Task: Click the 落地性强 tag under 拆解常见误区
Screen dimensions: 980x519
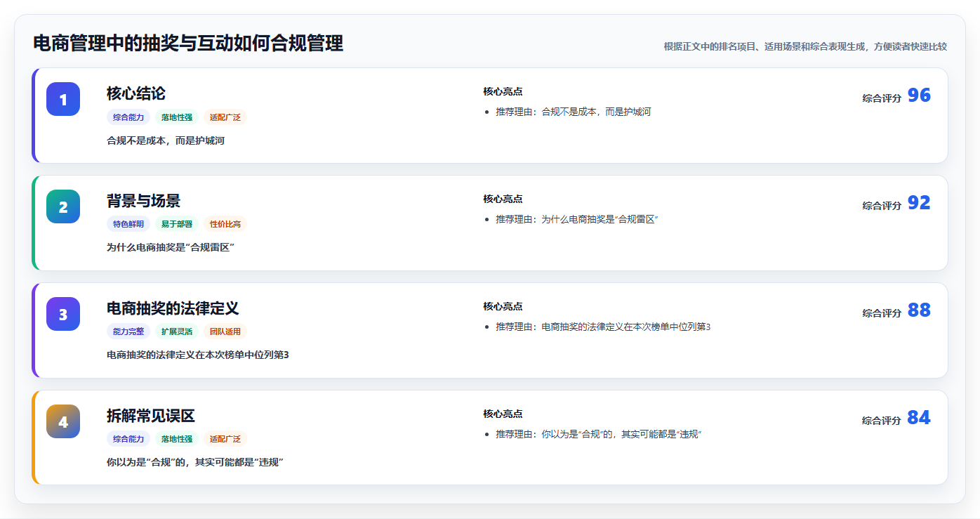Action: pos(177,439)
